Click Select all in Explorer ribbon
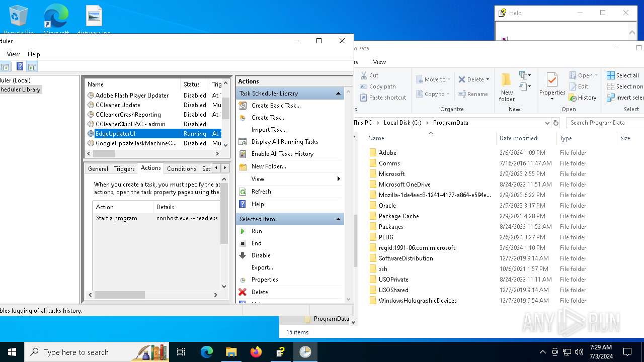The width and height of the screenshot is (644, 362). tap(623, 75)
